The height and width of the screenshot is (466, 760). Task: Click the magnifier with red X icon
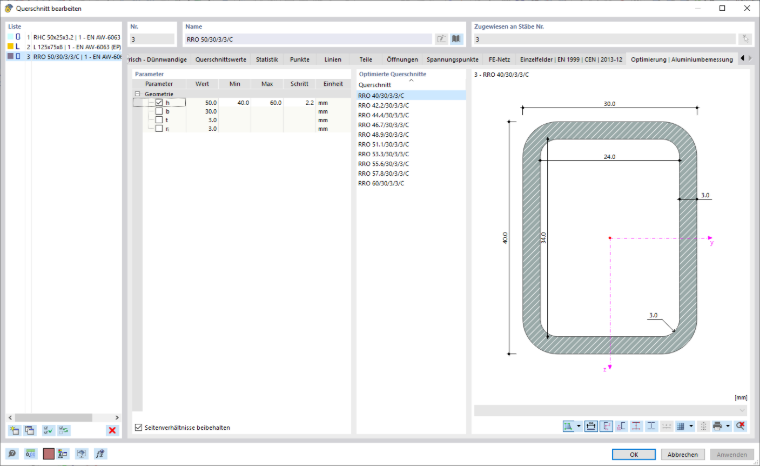point(740,426)
